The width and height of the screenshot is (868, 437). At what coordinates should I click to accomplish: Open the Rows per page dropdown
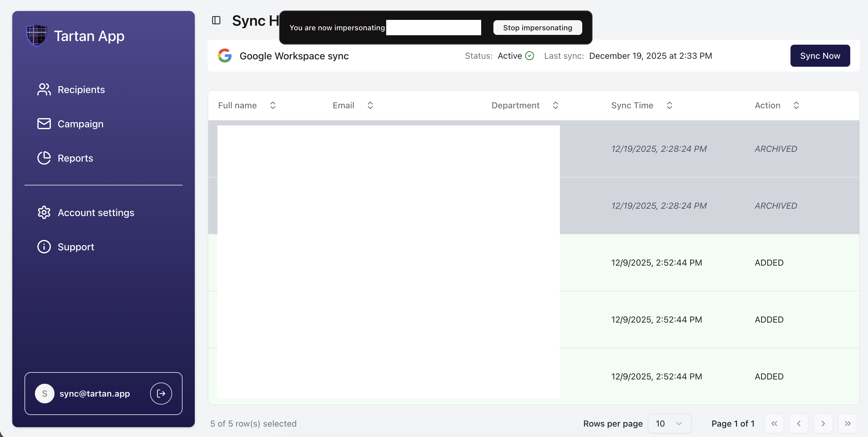pos(669,424)
